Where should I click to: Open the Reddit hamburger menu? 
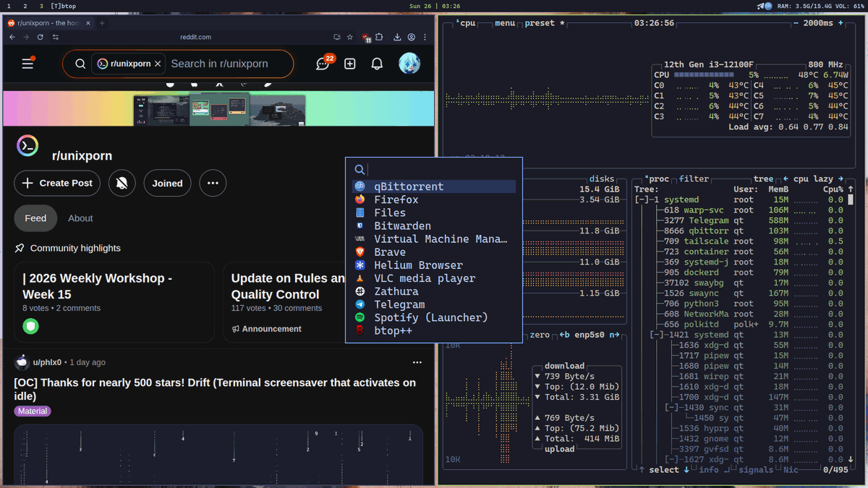[27, 64]
